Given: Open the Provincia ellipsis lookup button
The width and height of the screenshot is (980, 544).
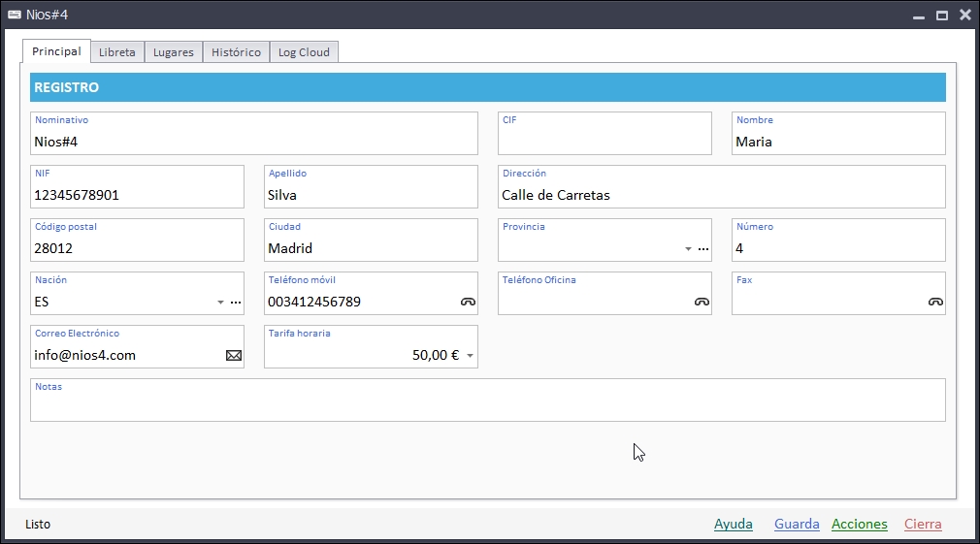Looking at the screenshot, I should [x=703, y=249].
